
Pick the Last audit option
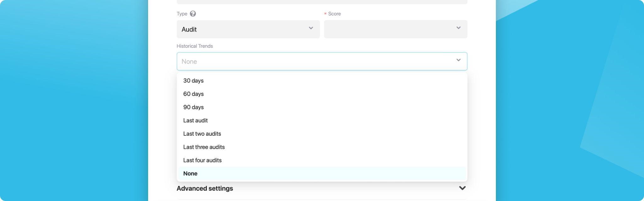(x=195, y=121)
